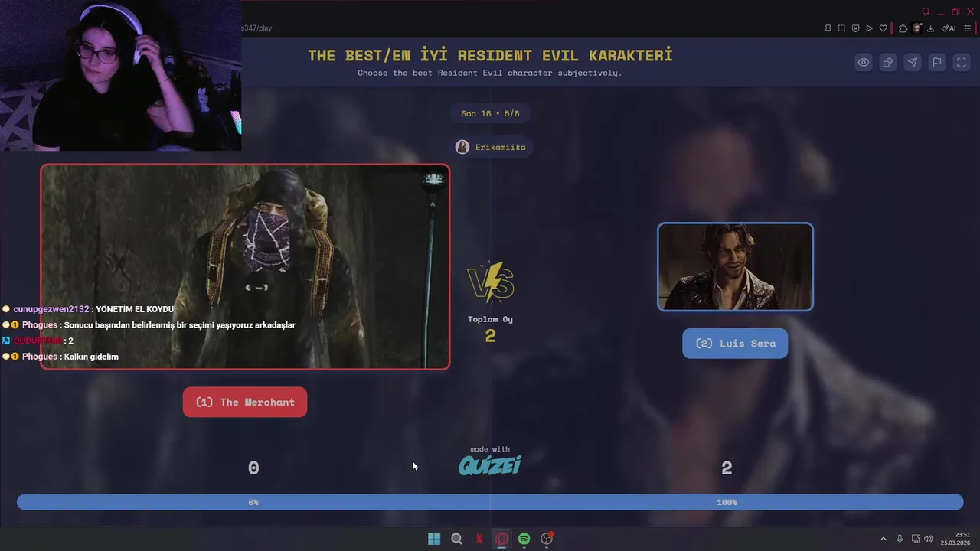This screenshot has height=551, width=980.
Task: Open browser extensions puzzle icon
Action: point(903,28)
